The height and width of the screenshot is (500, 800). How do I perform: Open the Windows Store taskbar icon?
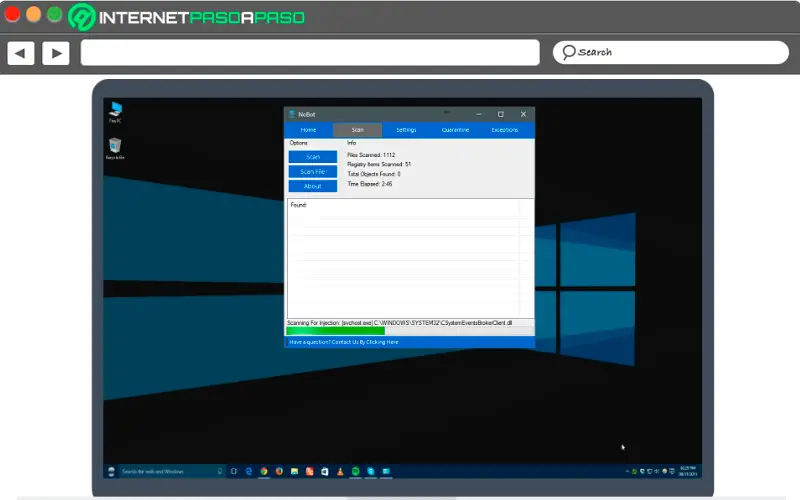click(324, 471)
